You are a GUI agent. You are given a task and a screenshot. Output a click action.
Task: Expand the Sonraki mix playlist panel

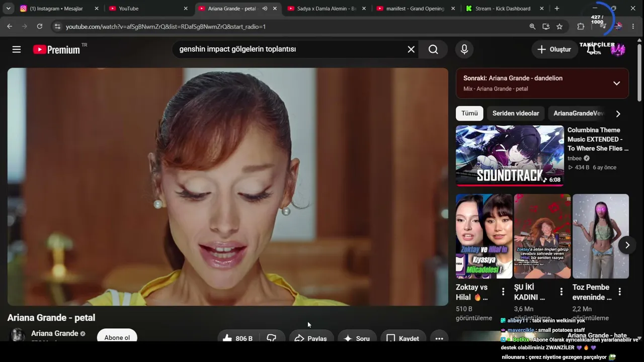point(616,83)
